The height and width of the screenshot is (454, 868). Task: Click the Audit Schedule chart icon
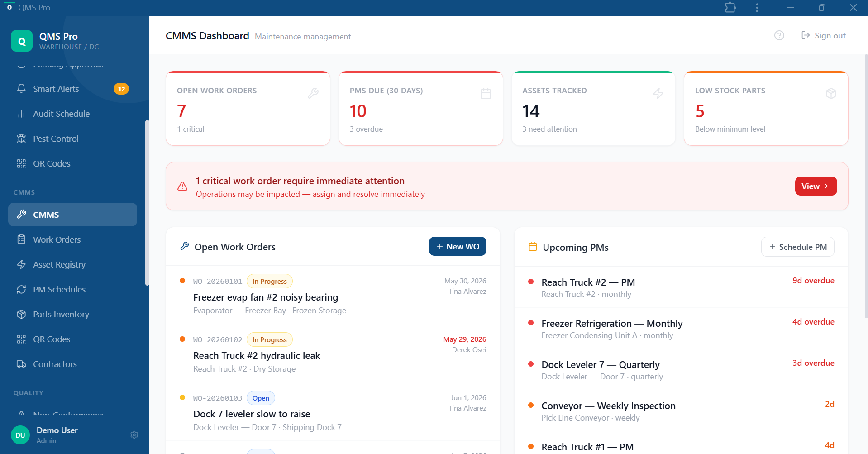click(x=21, y=114)
